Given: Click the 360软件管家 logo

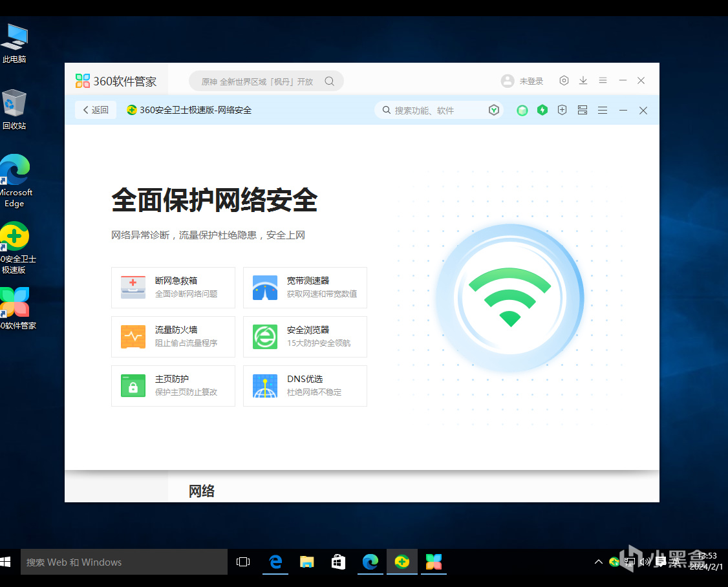Looking at the screenshot, I should [x=116, y=81].
